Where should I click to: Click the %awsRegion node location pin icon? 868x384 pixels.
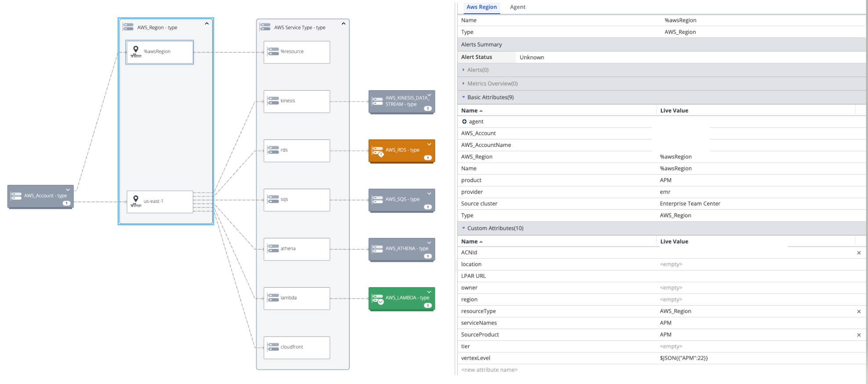tap(136, 50)
